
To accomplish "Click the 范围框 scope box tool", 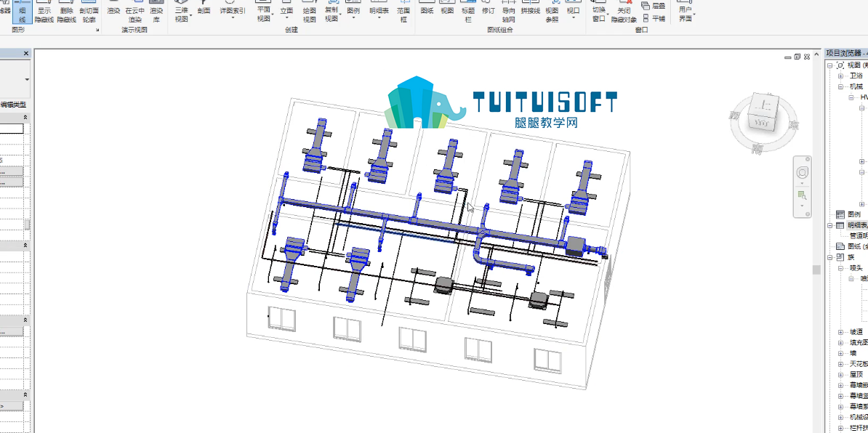I will (x=405, y=12).
